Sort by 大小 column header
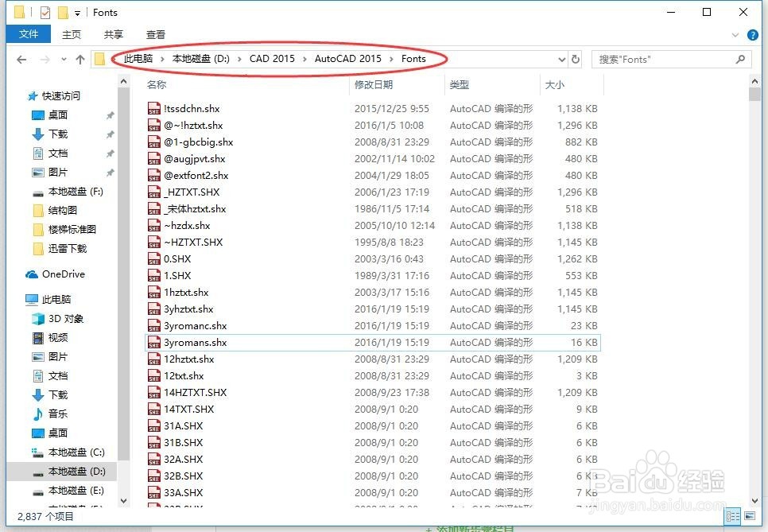The width and height of the screenshot is (768, 532). click(555, 85)
